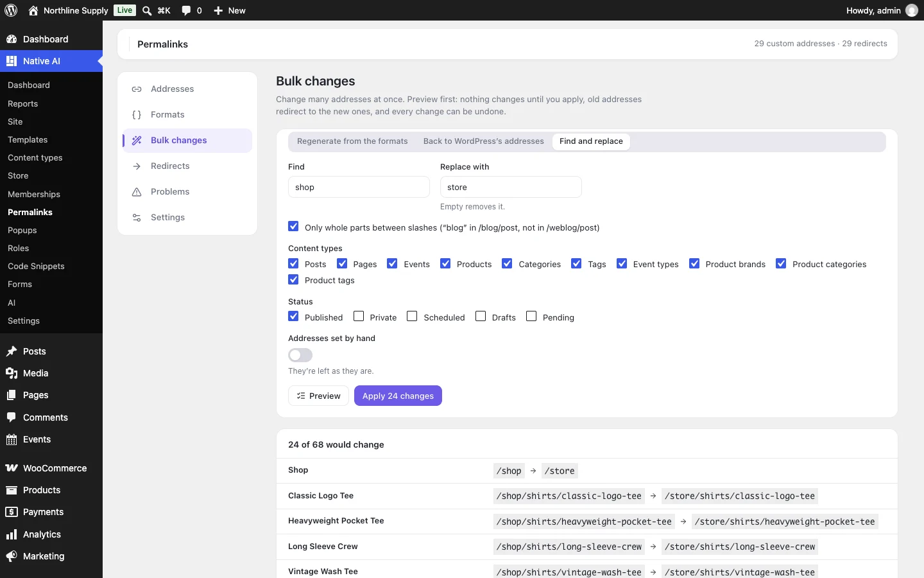The height and width of the screenshot is (578, 924).
Task: Check the Pending status checkbox
Action: pos(531,316)
